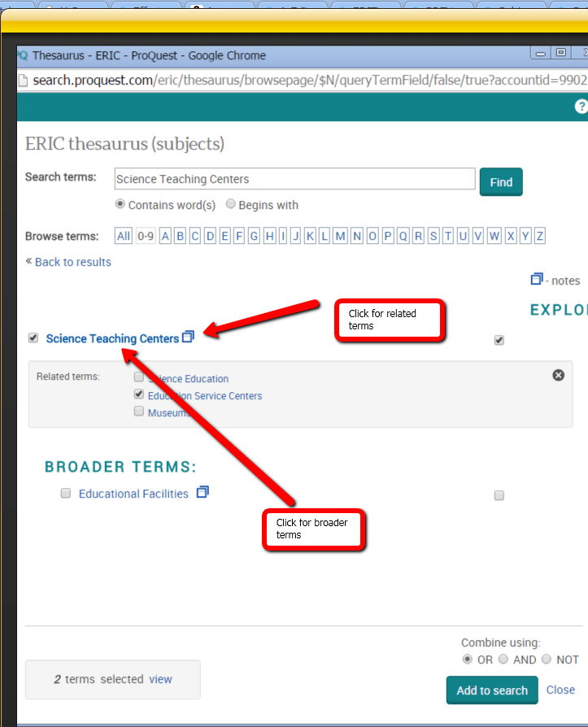
Task: View the selected terms
Action: click(160, 679)
